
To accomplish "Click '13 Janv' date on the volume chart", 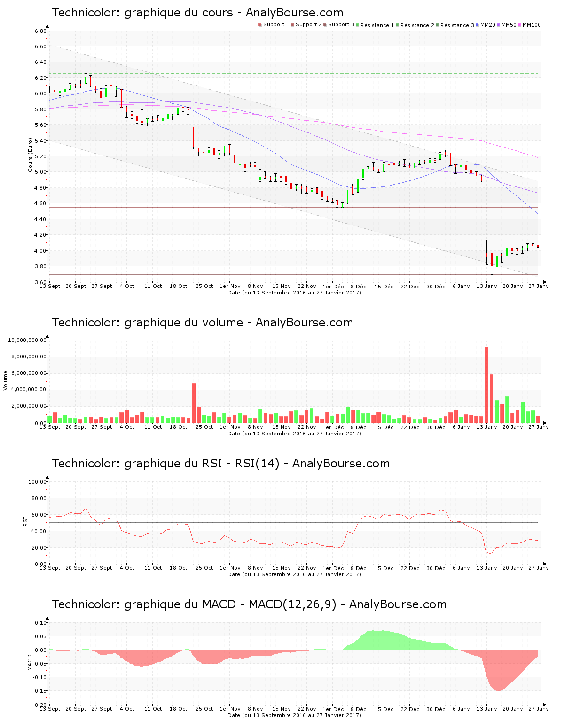I will click(x=486, y=427).
